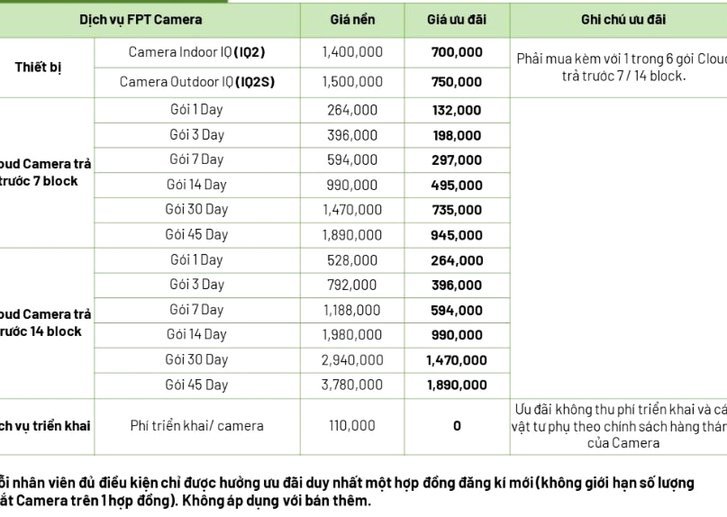727x517 pixels.
Task: Click the 700,000 discounted price cell
Action: click(457, 52)
